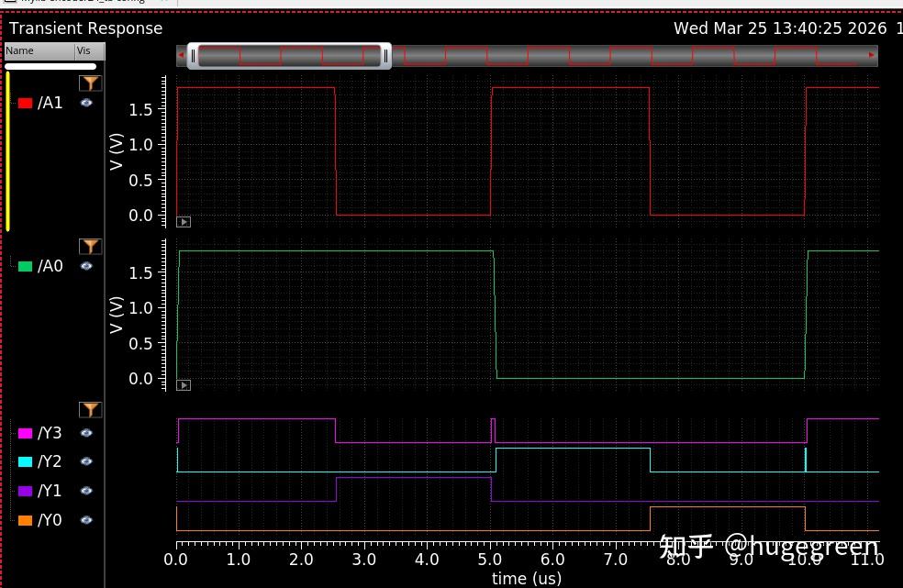Toggle visibility eye for /A1 signal
The image size is (903, 588).
[x=86, y=103]
